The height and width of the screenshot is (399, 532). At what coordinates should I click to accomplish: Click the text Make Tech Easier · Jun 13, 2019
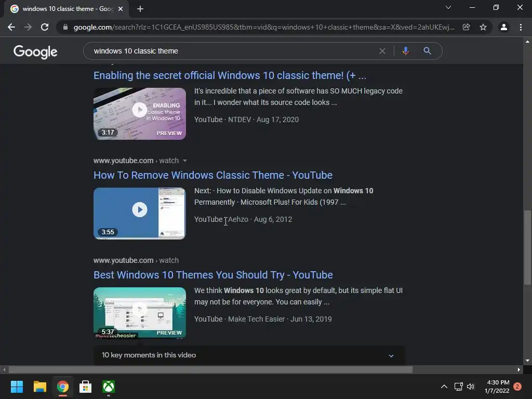tap(280, 319)
